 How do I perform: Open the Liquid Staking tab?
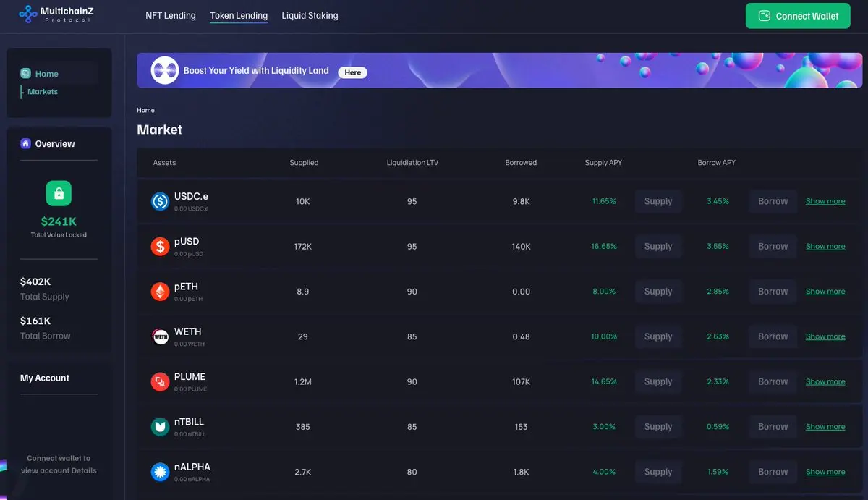click(x=310, y=15)
